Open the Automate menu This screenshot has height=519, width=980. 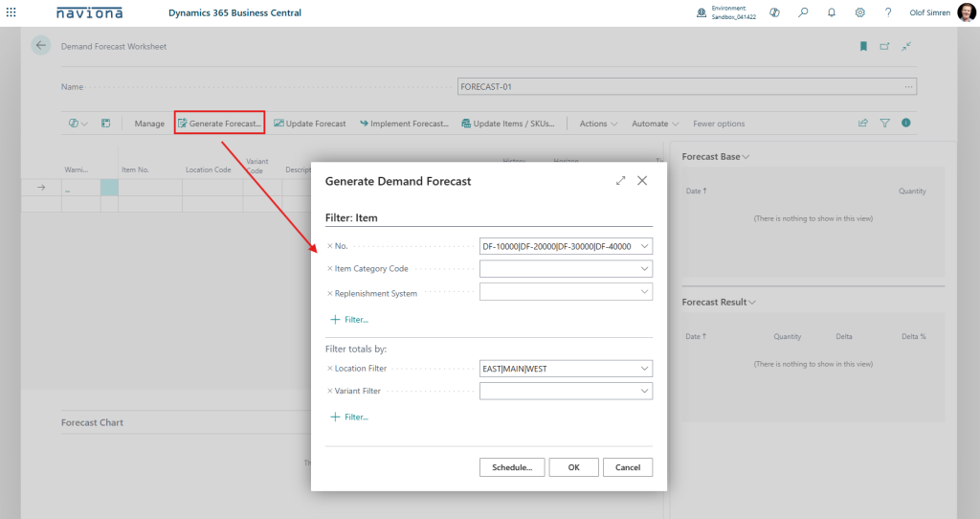pos(655,124)
